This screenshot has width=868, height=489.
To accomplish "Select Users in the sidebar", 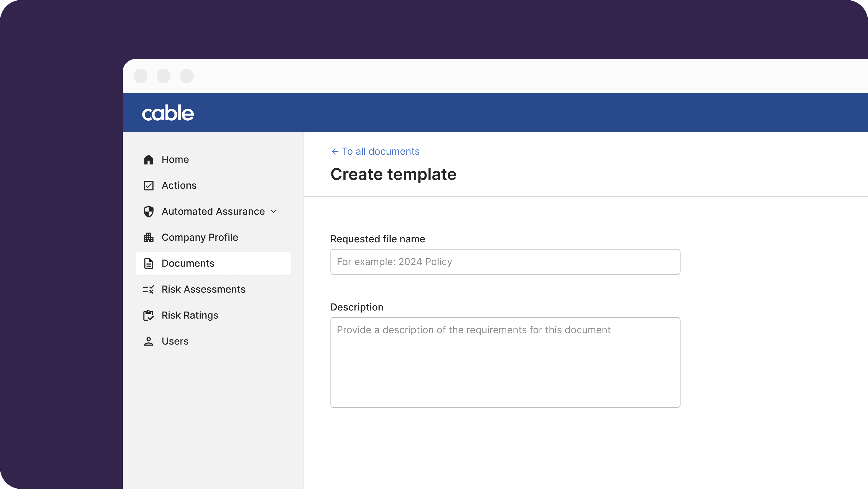I will (x=175, y=341).
